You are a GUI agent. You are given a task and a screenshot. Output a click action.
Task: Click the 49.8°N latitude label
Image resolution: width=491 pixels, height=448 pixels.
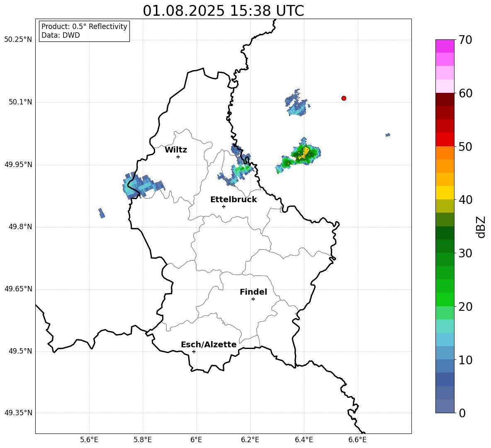pyautogui.click(x=20, y=227)
